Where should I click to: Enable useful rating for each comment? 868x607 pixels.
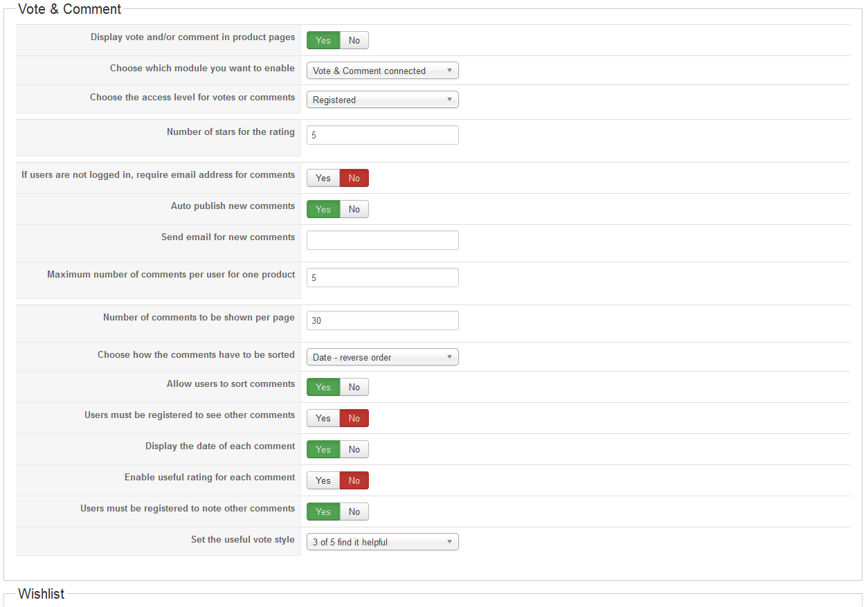click(323, 480)
